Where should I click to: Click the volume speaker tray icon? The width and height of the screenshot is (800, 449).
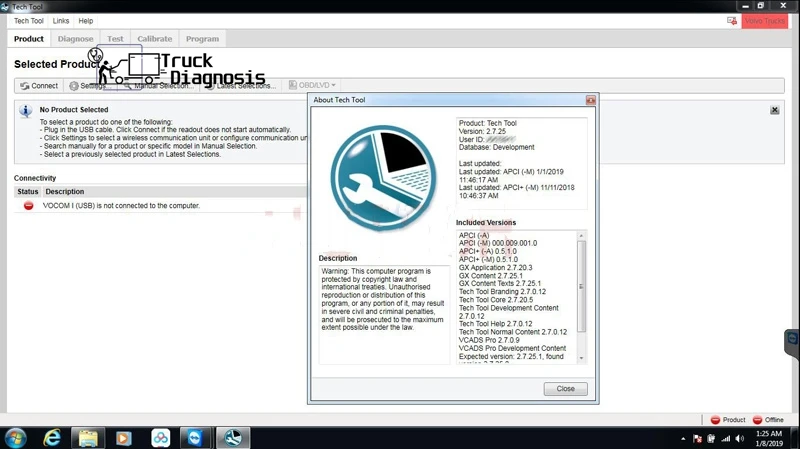point(740,439)
